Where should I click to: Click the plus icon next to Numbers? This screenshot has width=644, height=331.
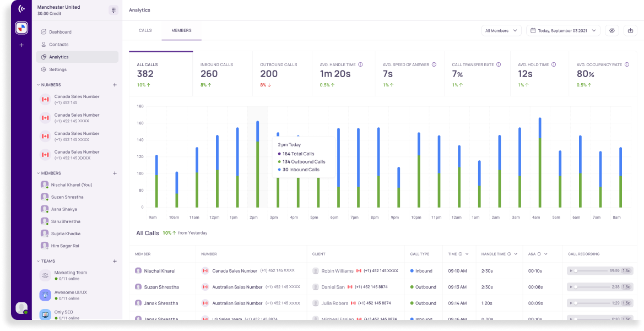[115, 85]
